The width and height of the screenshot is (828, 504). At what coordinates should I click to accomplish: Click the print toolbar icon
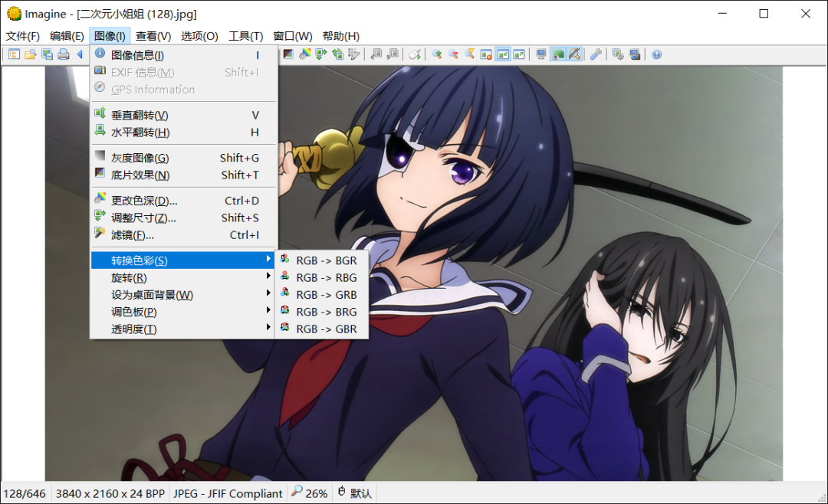point(64,54)
